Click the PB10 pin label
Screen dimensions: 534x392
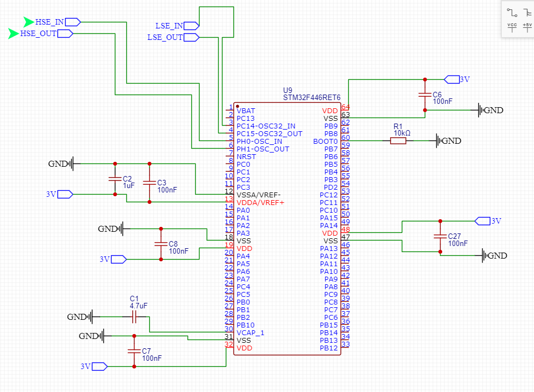[x=245, y=325]
